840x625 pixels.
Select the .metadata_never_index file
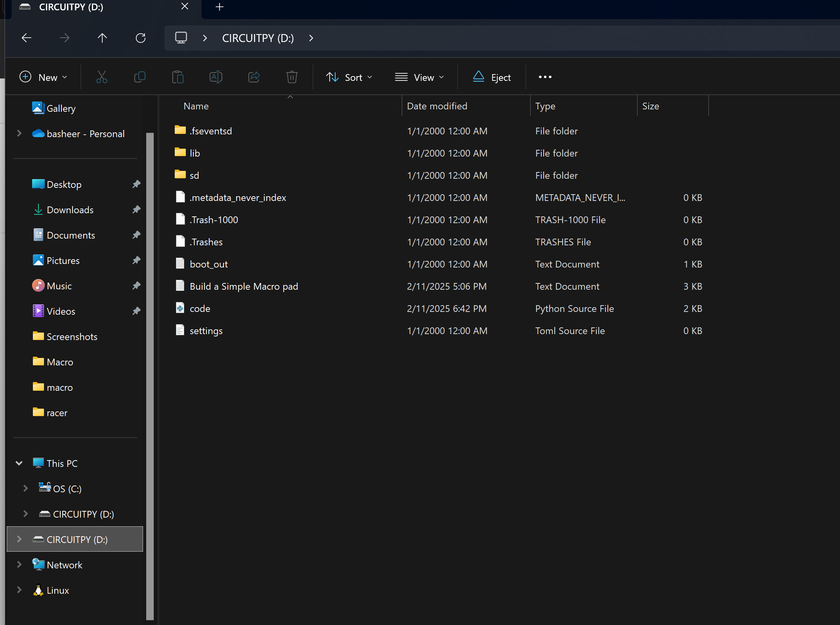(238, 197)
